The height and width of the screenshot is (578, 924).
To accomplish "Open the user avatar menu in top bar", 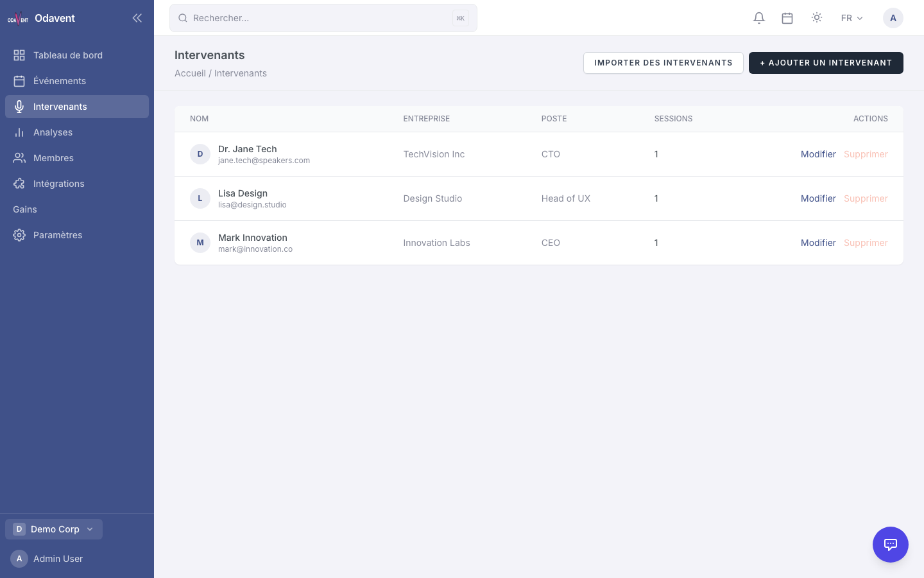I will click(x=893, y=18).
